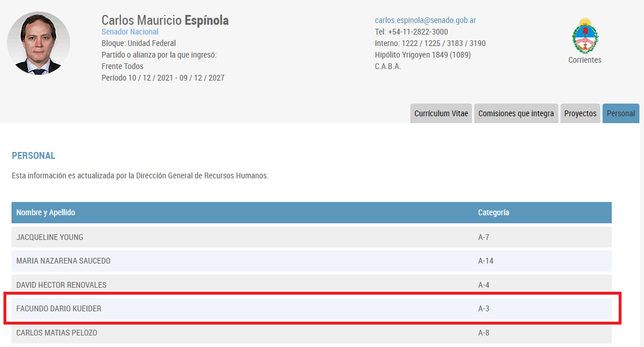The image size is (644, 347).
Task: Go to the Proyectos tab
Action: [580, 113]
